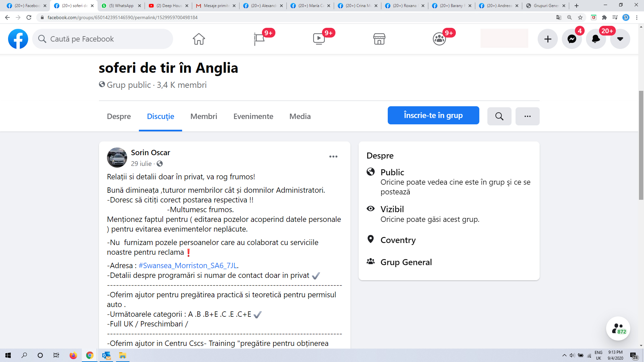This screenshot has width=644, height=362.
Task: Click the Create plus button
Action: point(548,39)
